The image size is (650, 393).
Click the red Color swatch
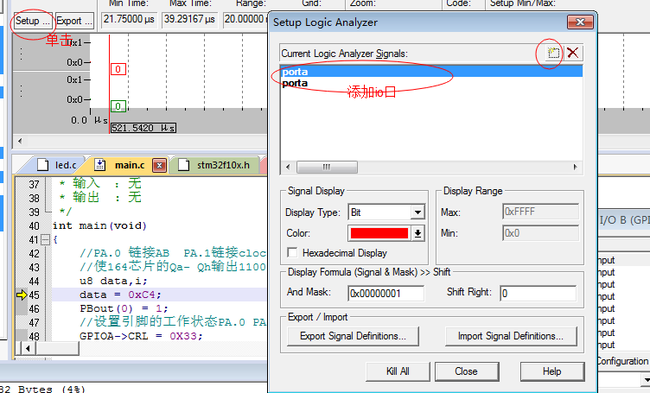coord(379,233)
